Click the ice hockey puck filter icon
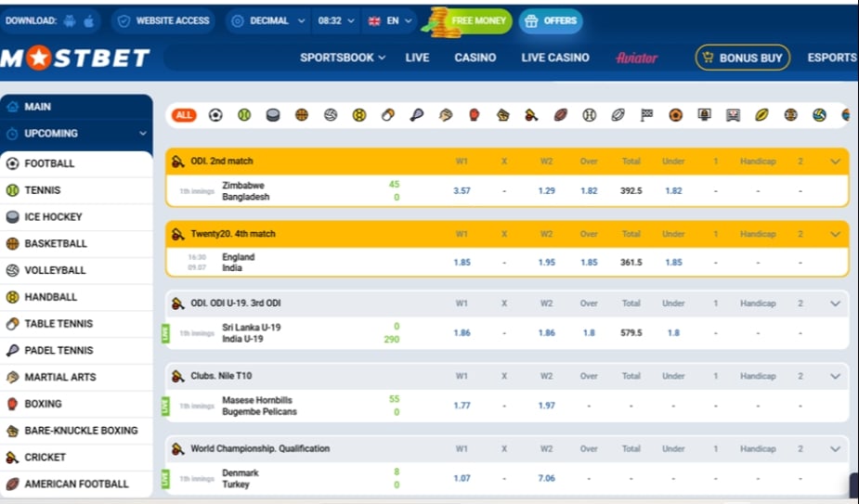 click(x=273, y=115)
